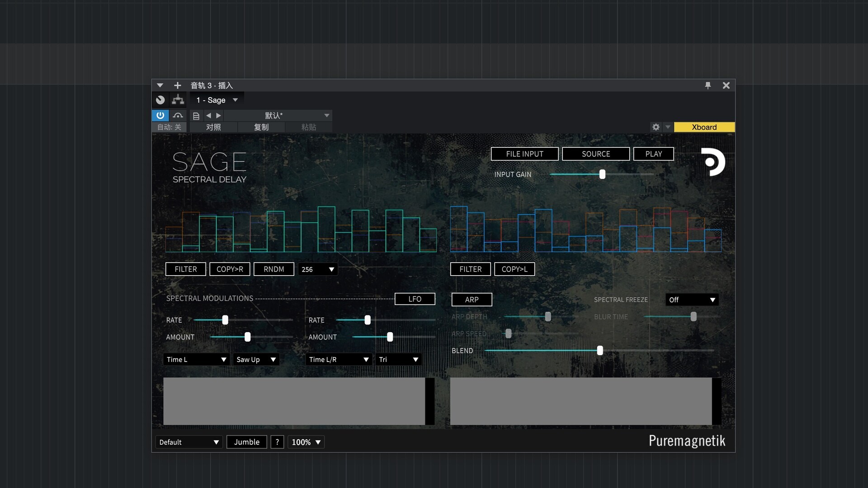
Task: Toggle the left channel FILTER button
Action: (186, 269)
